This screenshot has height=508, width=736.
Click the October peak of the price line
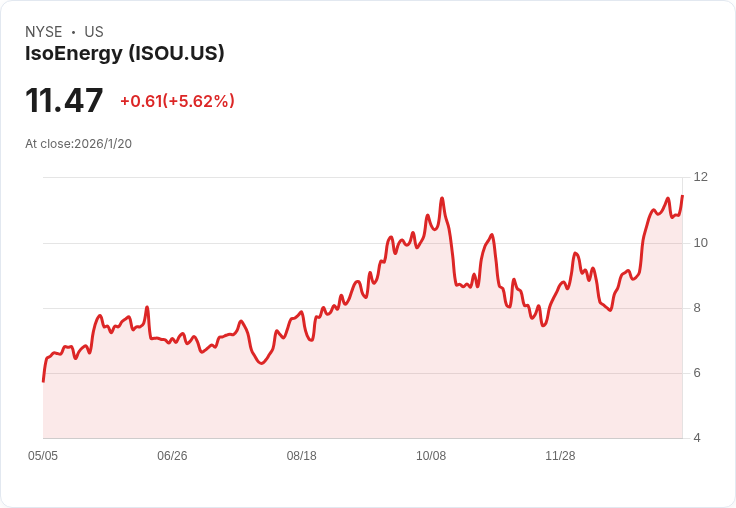click(442, 199)
